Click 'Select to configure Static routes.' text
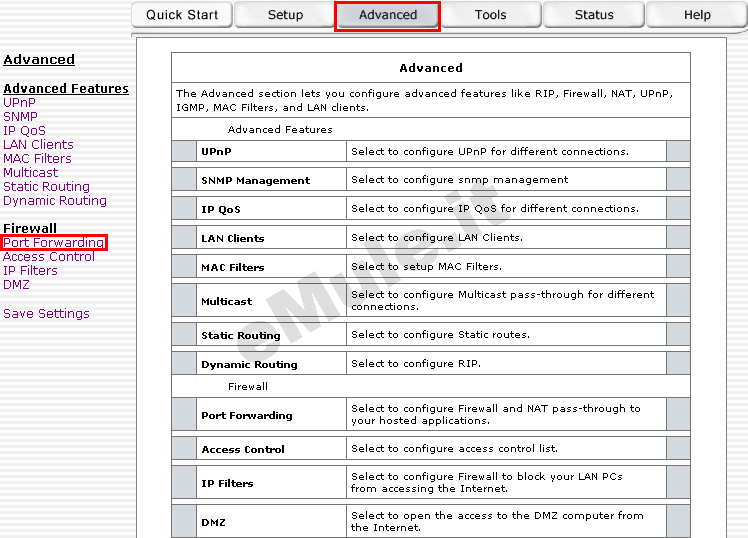This screenshot has height=538, width=748. (x=440, y=335)
